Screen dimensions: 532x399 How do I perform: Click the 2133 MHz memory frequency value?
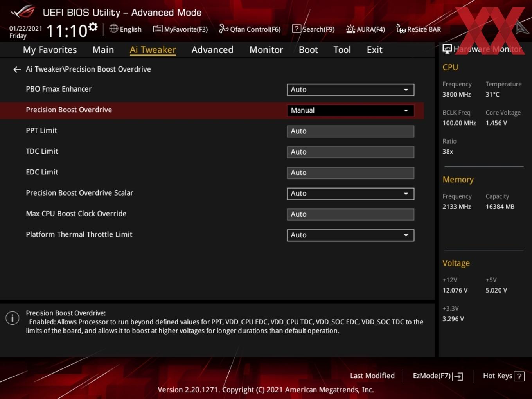pos(457,207)
